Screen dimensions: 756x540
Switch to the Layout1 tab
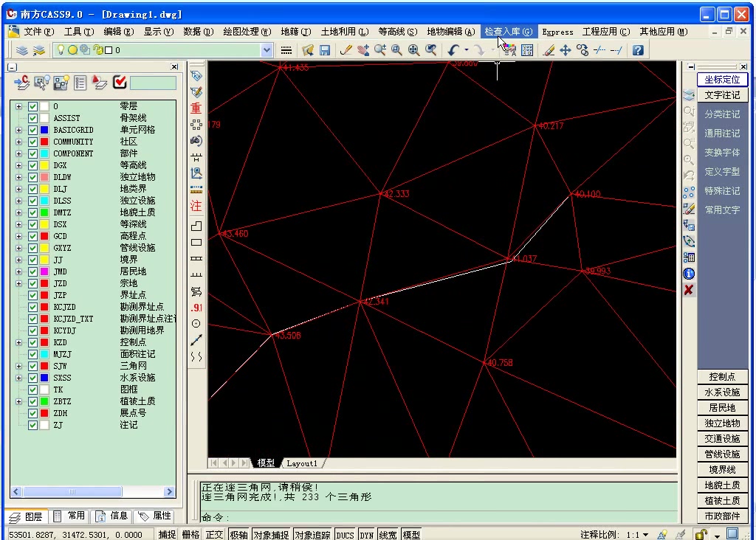[300, 463]
